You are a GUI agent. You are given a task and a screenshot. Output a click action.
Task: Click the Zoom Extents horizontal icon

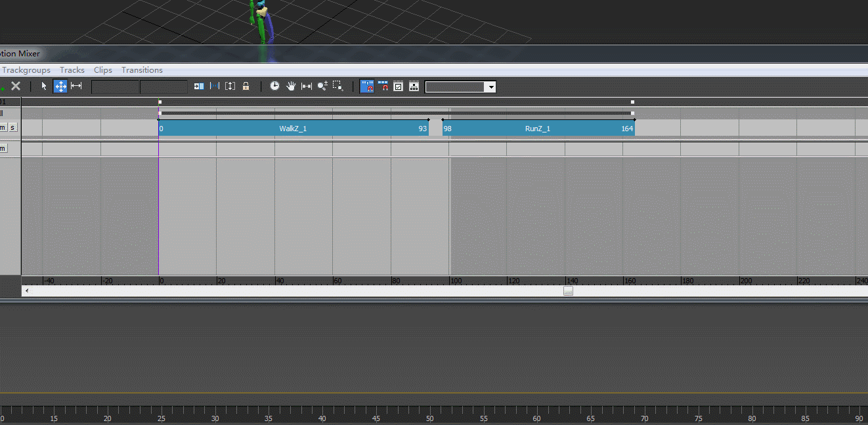pos(307,86)
